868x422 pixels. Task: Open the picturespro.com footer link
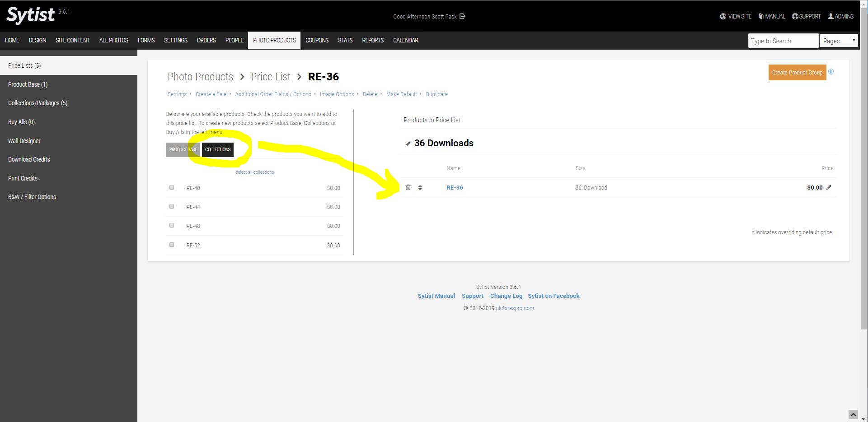pyautogui.click(x=515, y=308)
